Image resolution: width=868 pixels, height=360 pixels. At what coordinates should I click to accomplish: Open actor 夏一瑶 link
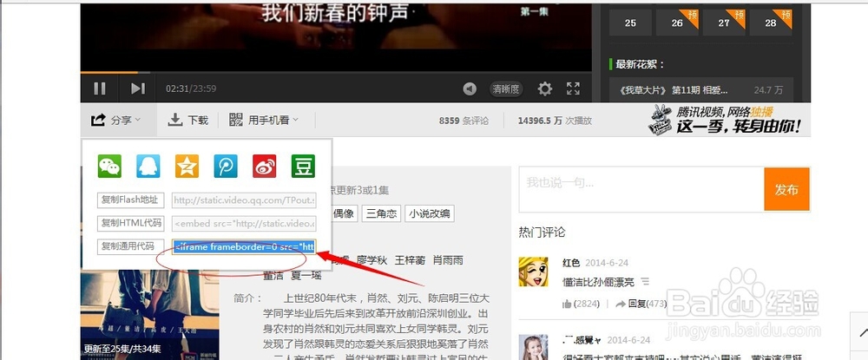coord(306,275)
